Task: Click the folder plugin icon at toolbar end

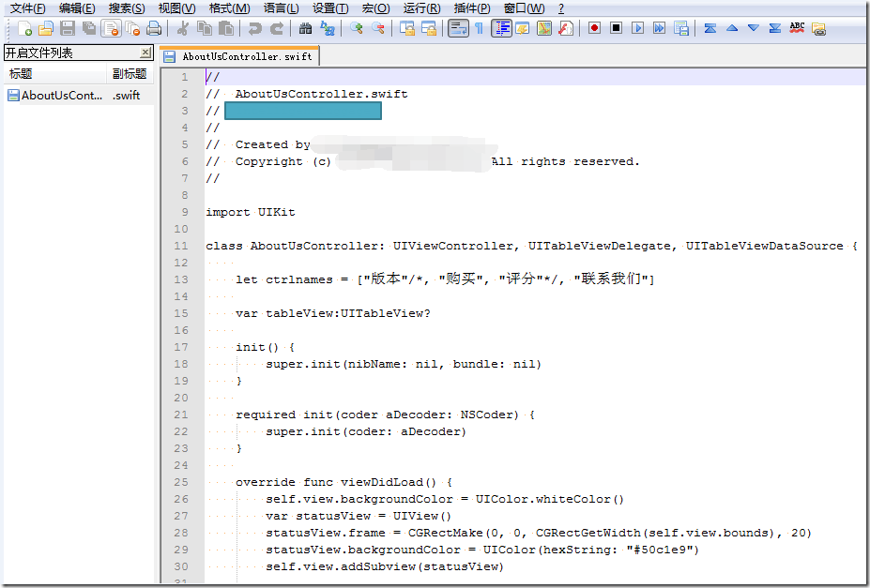Action: [x=819, y=28]
